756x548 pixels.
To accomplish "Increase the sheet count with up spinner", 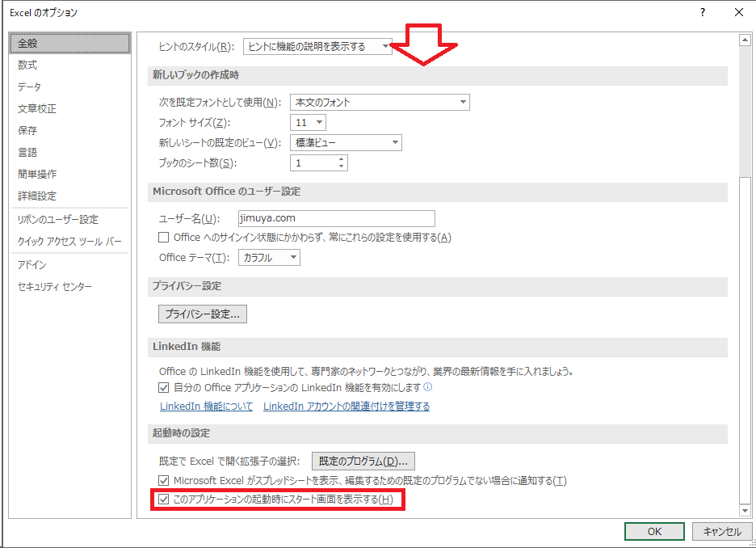I will click(x=342, y=159).
